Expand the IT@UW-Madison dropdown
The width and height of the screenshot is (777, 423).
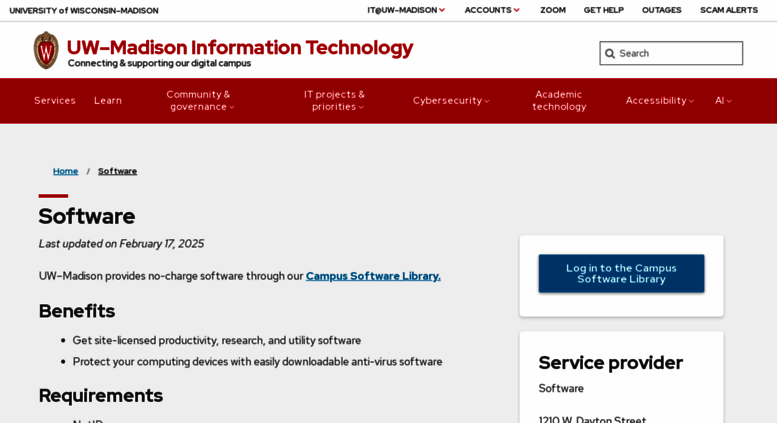coord(406,10)
